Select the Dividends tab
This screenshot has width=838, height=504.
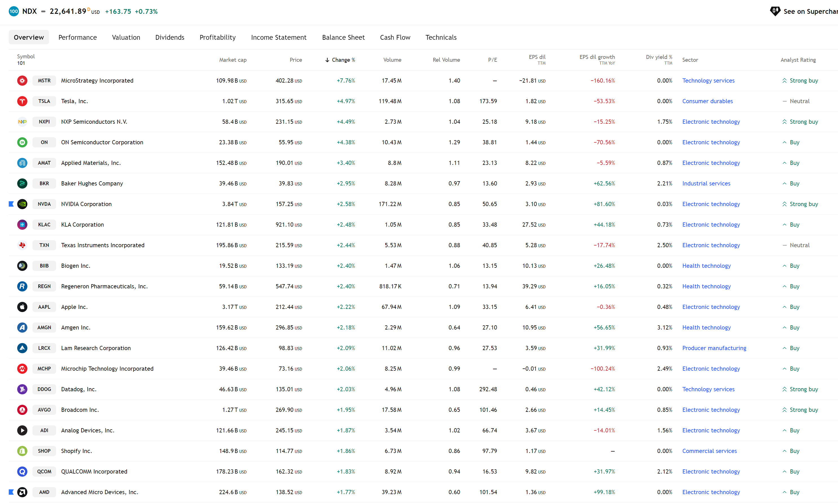coord(170,37)
